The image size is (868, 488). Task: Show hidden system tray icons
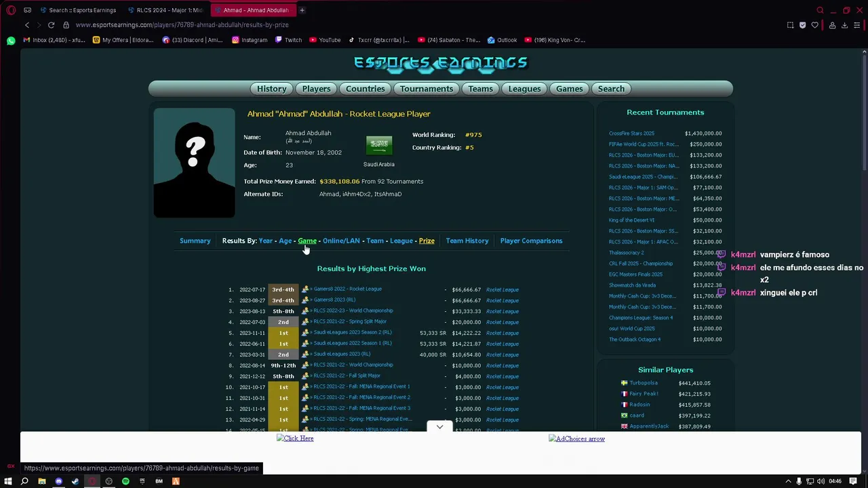(x=788, y=481)
